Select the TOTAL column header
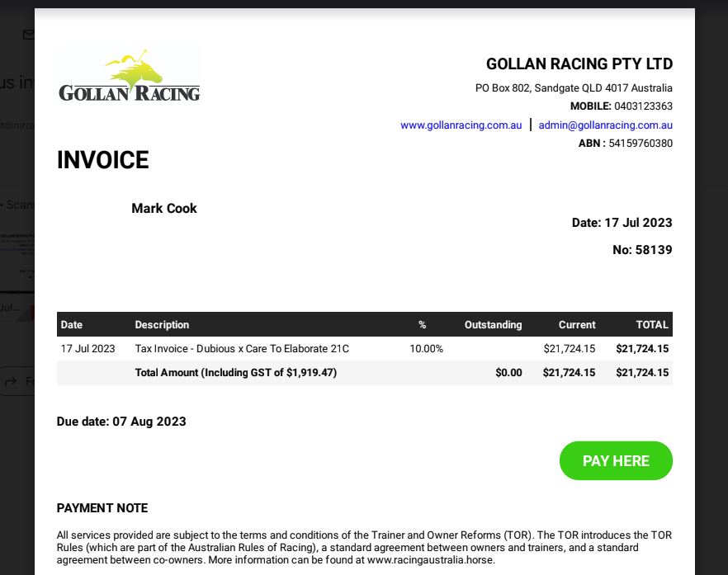The width and height of the screenshot is (728, 575). pos(652,324)
